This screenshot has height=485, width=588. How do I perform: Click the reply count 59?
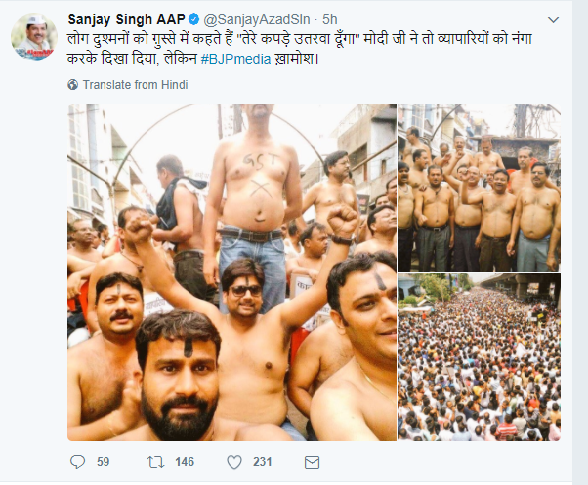coord(103,462)
